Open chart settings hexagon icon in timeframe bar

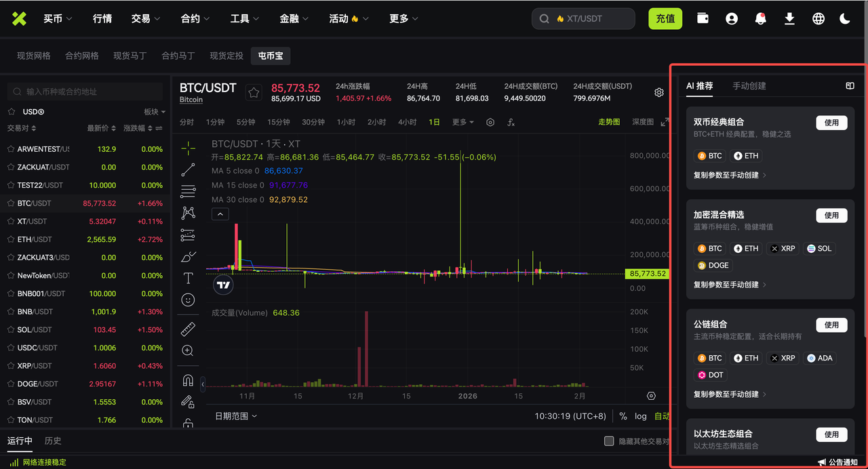tap(490, 122)
